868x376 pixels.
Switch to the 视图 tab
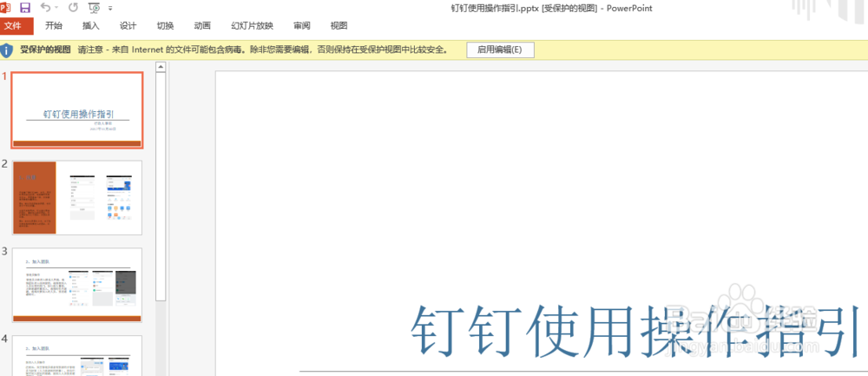(x=339, y=26)
